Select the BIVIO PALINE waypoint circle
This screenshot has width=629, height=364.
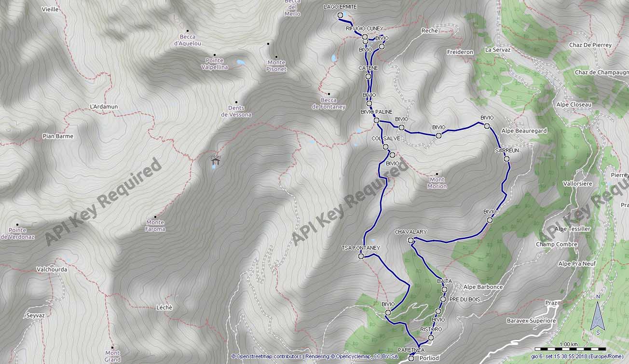376,121
